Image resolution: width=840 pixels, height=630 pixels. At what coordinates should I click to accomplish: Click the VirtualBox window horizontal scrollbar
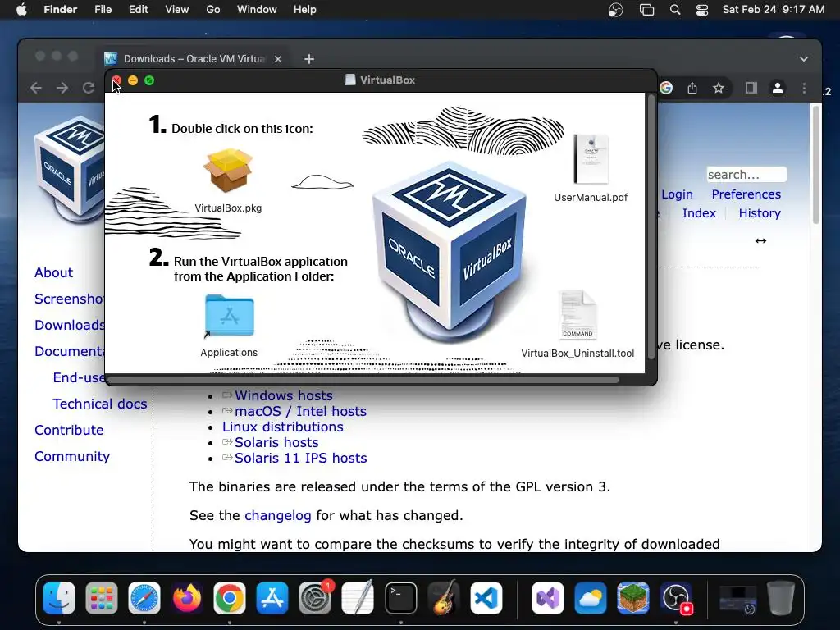click(364, 380)
